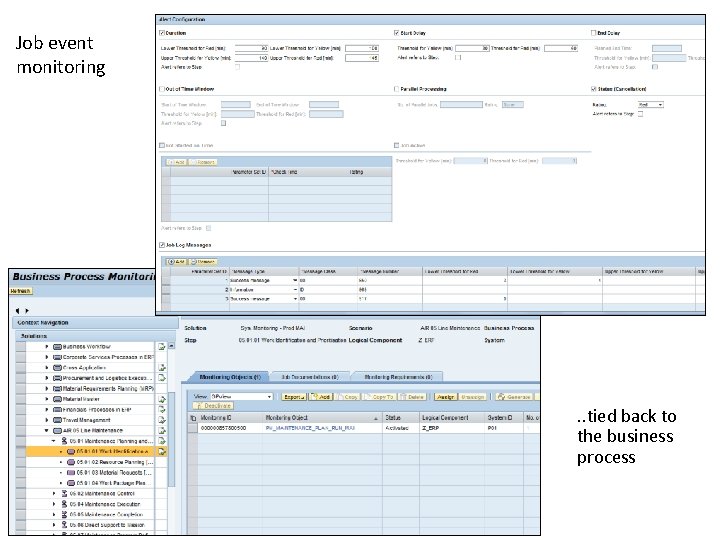Expand the 05.04 Maintenance Execution node
The width and height of the screenshot is (720, 540).
54,504
